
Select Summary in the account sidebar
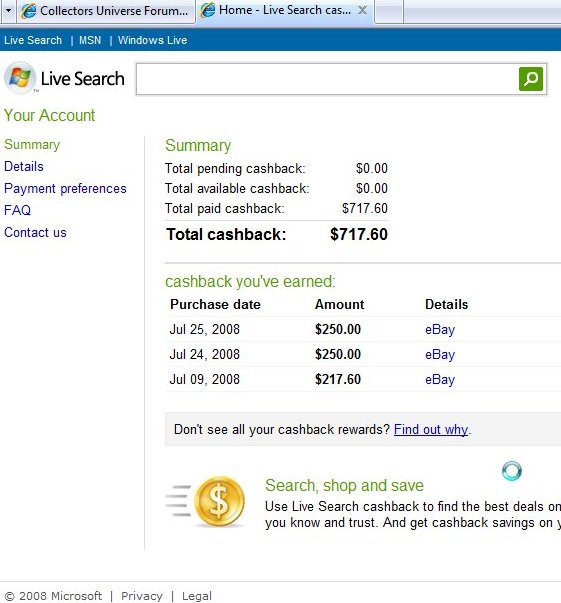pos(32,145)
